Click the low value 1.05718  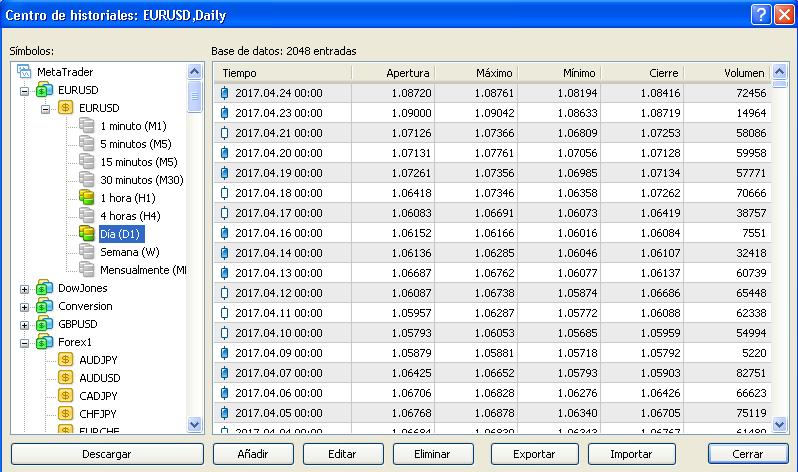click(x=577, y=353)
